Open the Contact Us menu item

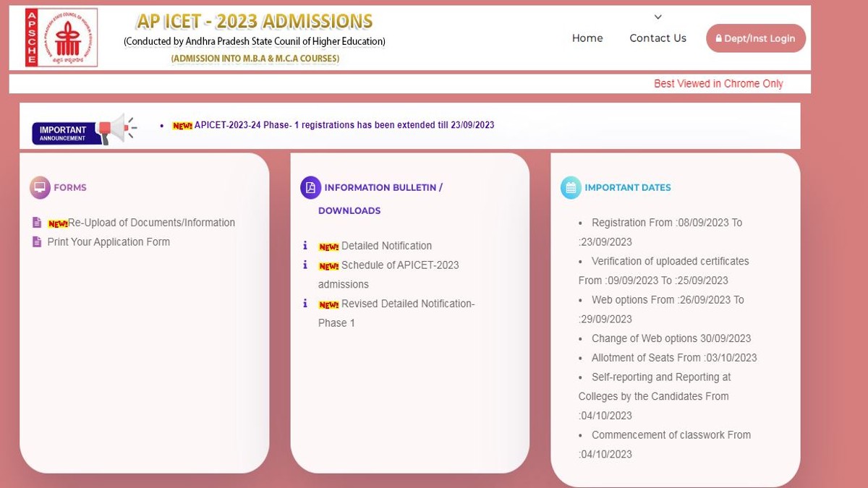tap(658, 38)
